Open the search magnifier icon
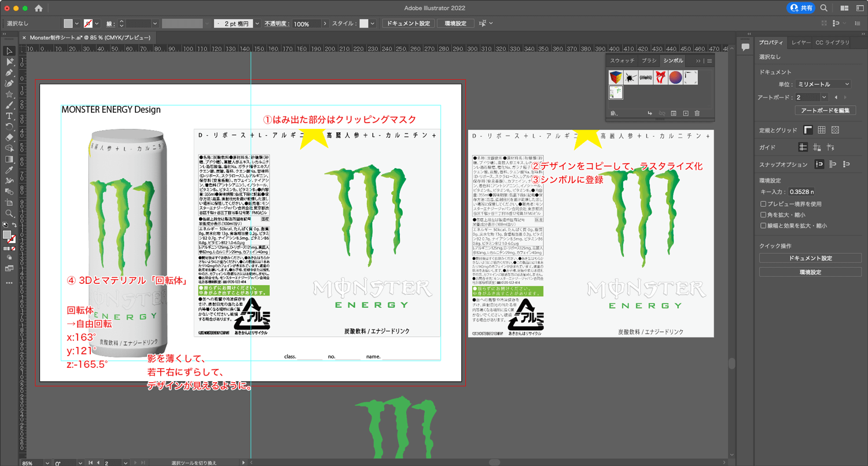 point(823,8)
